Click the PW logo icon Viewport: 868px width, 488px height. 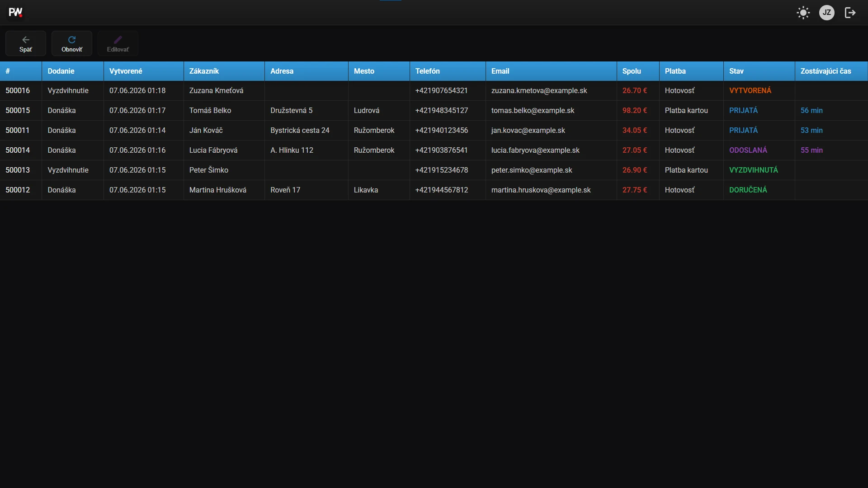point(16,13)
